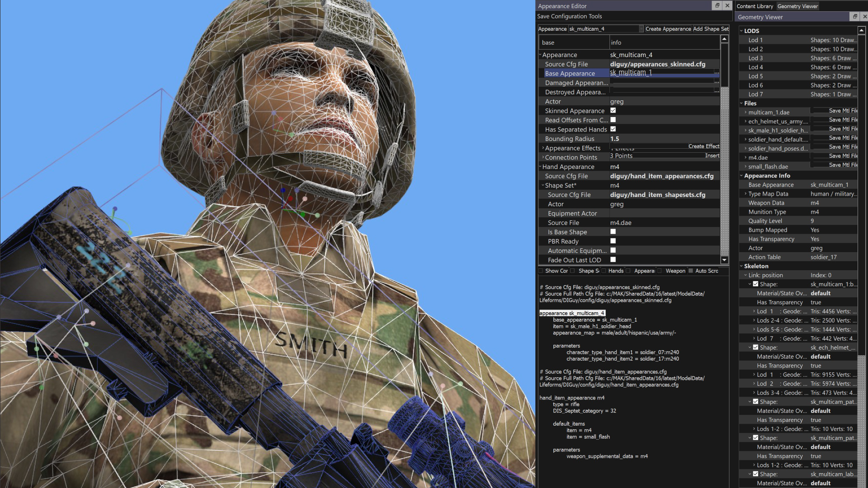This screenshot has width=868, height=488.
Task: Click Geometry Viewer scroll-up arrow
Action: coord(861,31)
